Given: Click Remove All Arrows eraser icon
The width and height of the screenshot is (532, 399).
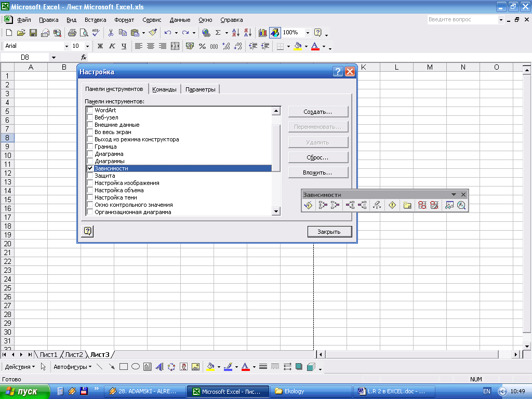Looking at the screenshot, I should coord(377,205).
